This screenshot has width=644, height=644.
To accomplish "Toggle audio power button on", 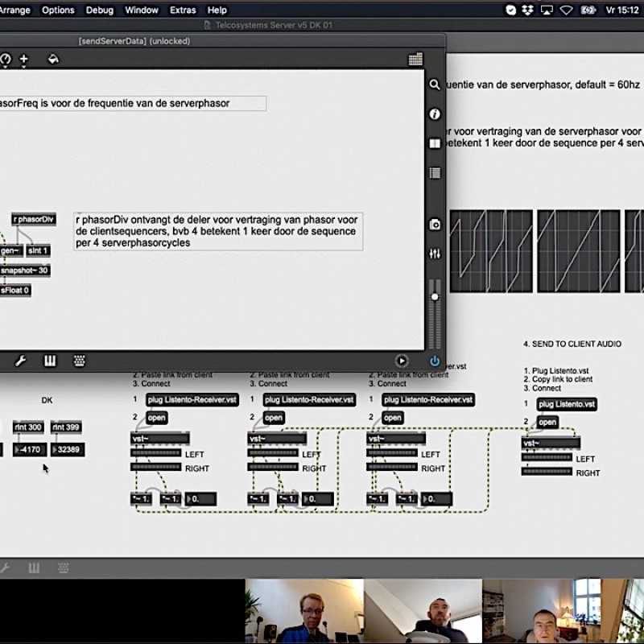I will (435, 361).
